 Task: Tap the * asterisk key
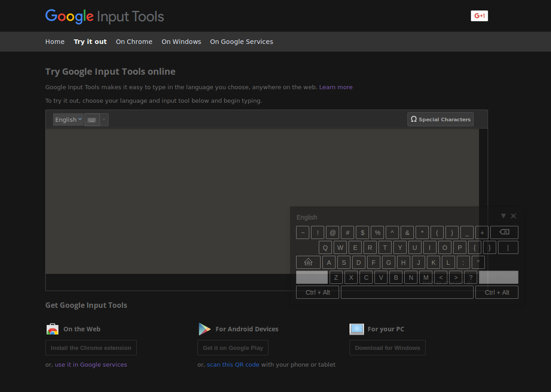[x=422, y=232]
